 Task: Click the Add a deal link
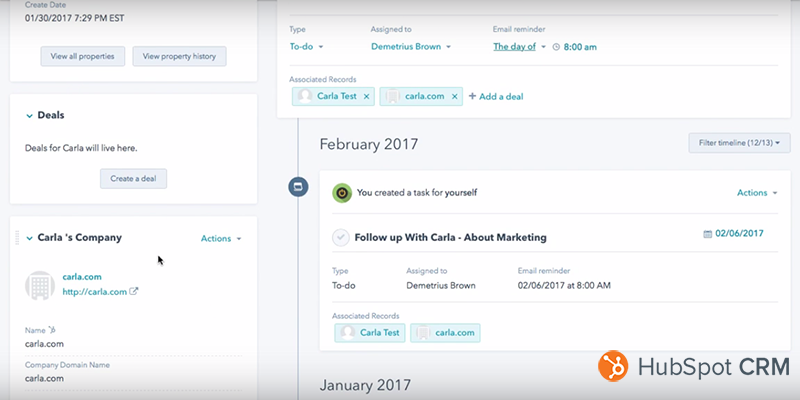click(496, 96)
